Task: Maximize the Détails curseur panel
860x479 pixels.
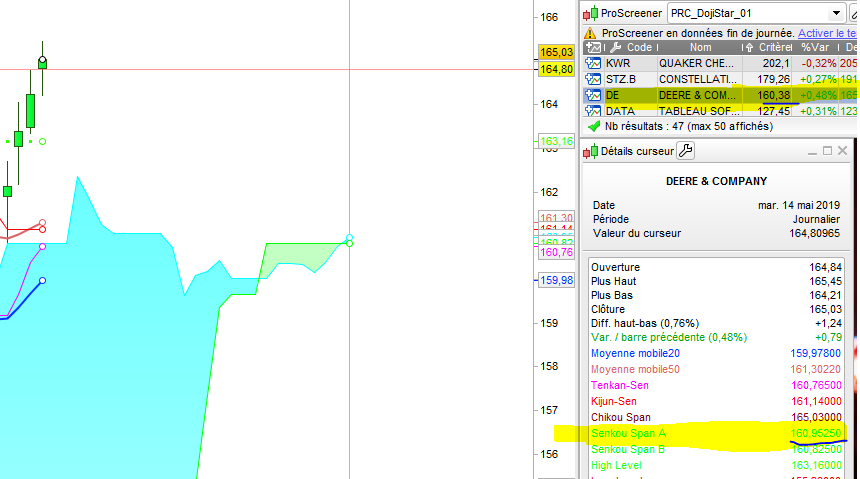Action: [x=827, y=151]
